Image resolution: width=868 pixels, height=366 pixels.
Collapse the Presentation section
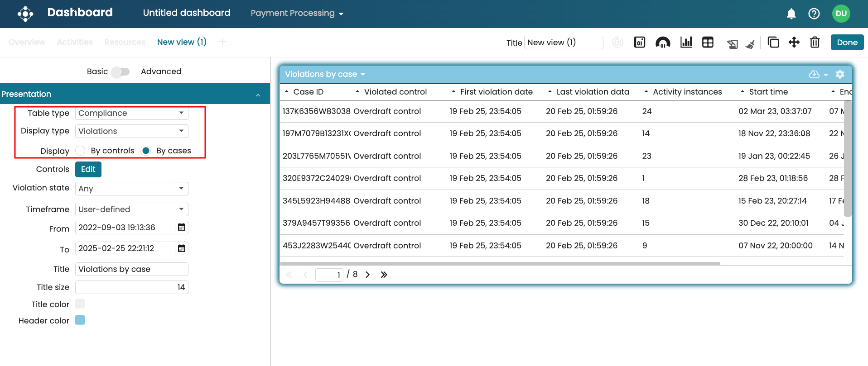point(258,95)
